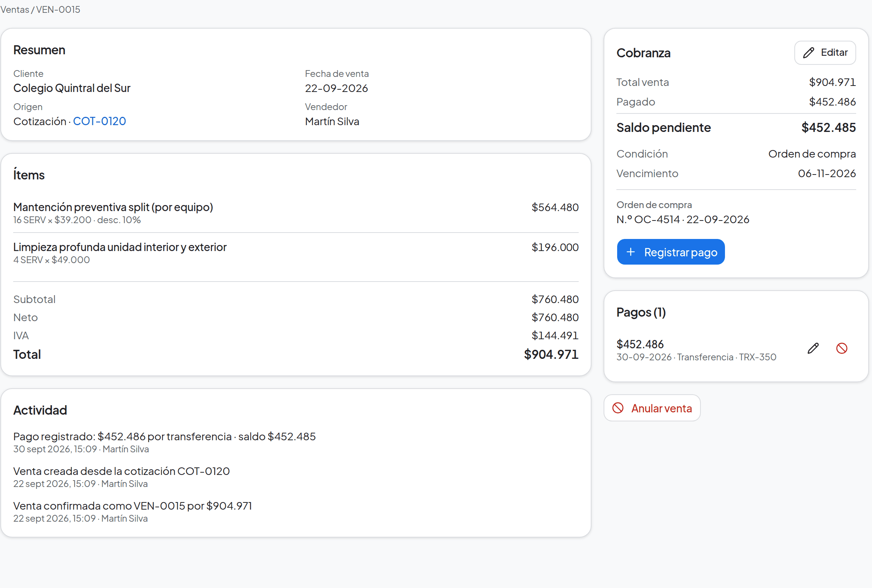The image size is (872, 588).
Task: Select the client name Colegio Quintral del Sur
Action: tap(72, 88)
